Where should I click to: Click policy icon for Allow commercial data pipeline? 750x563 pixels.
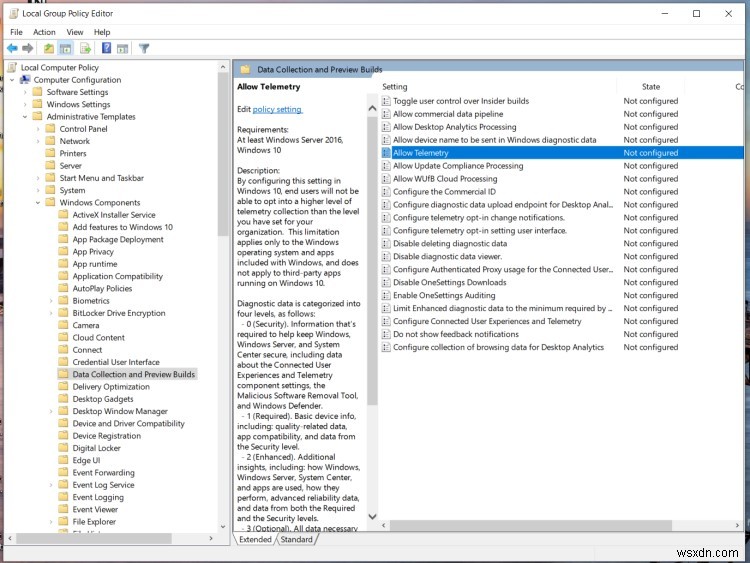coord(386,114)
